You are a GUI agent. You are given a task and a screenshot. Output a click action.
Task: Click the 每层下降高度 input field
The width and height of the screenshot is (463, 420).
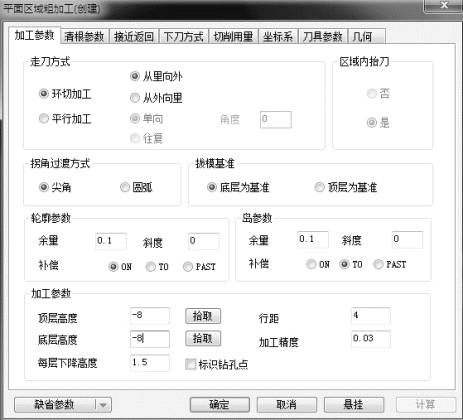coord(150,363)
